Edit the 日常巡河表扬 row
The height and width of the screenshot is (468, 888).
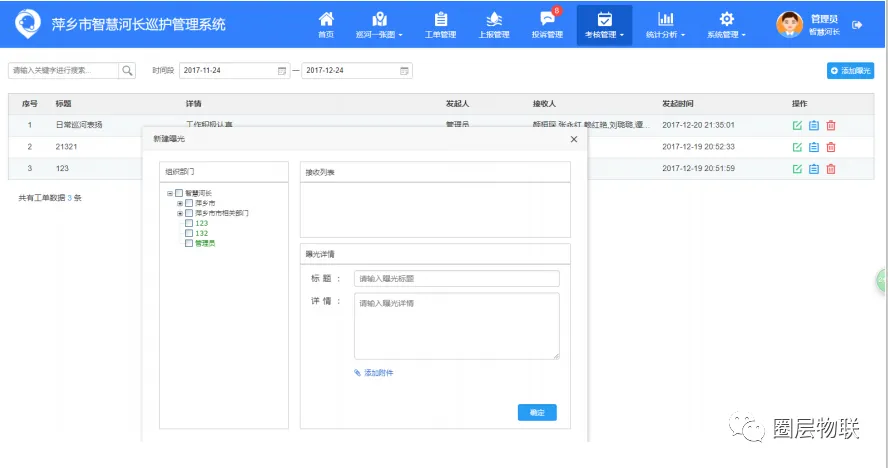797,125
